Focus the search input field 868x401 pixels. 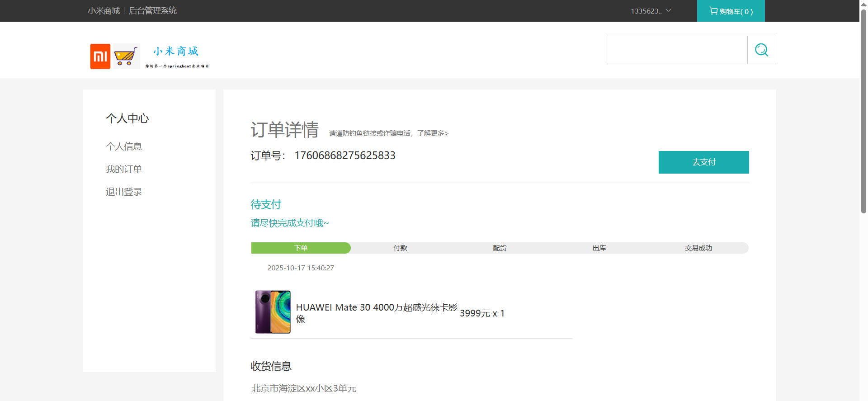pyautogui.click(x=677, y=50)
